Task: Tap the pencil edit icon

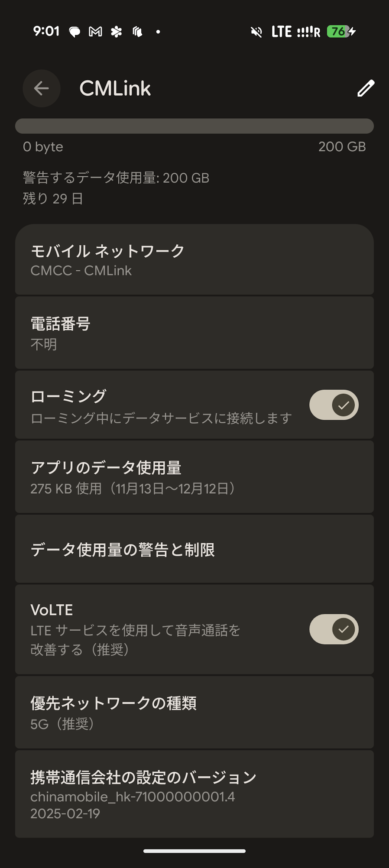Action: point(366,88)
